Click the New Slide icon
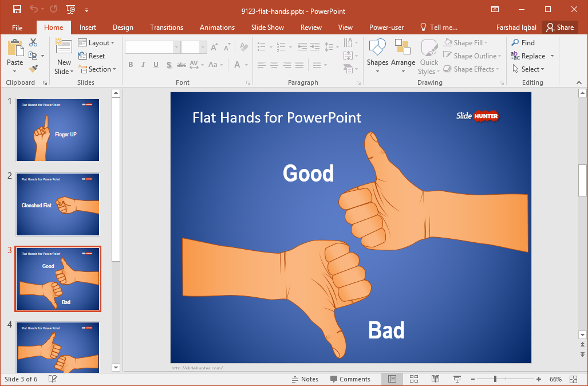588x386 pixels. point(64,48)
